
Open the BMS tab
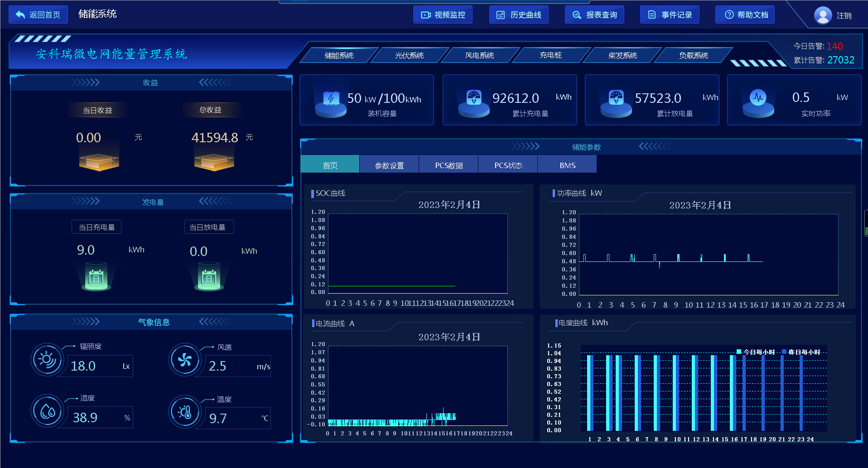tap(567, 165)
